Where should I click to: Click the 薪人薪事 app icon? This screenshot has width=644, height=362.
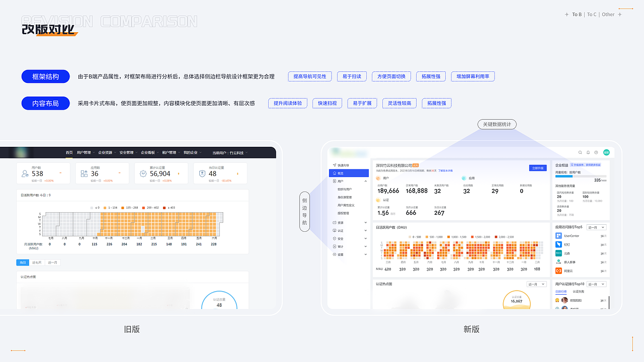coord(558,262)
